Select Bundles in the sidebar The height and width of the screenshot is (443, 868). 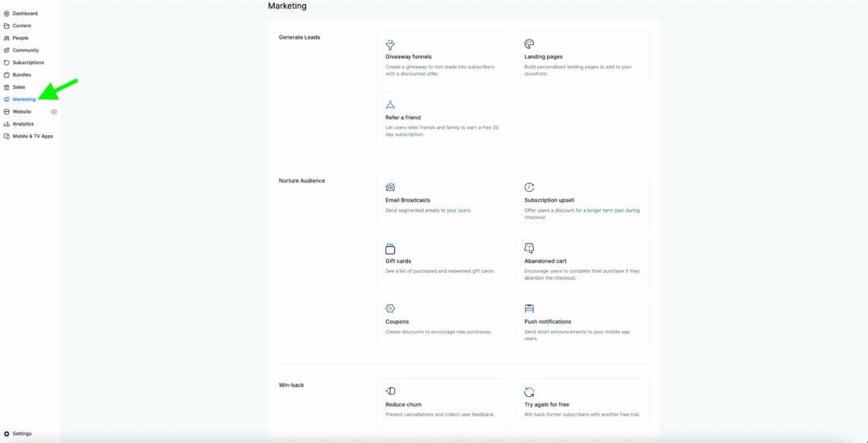tap(21, 75)
